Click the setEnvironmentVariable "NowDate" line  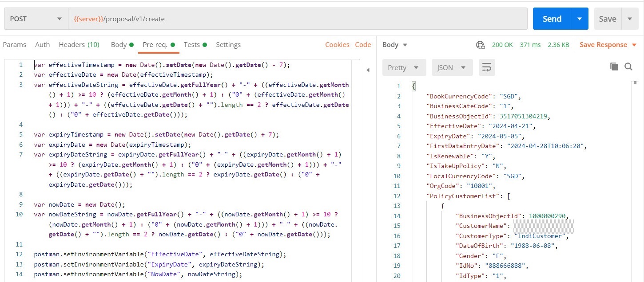coord(138,274)
